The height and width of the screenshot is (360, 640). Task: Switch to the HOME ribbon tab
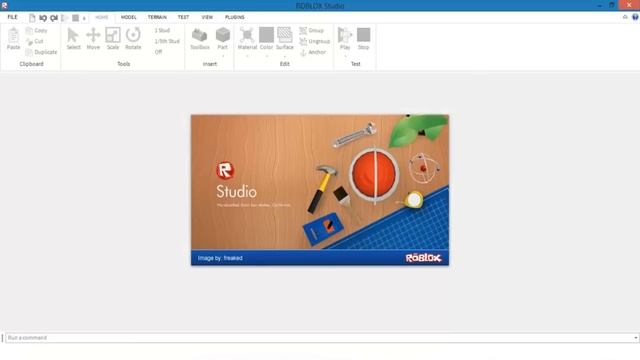coord(102,17)
